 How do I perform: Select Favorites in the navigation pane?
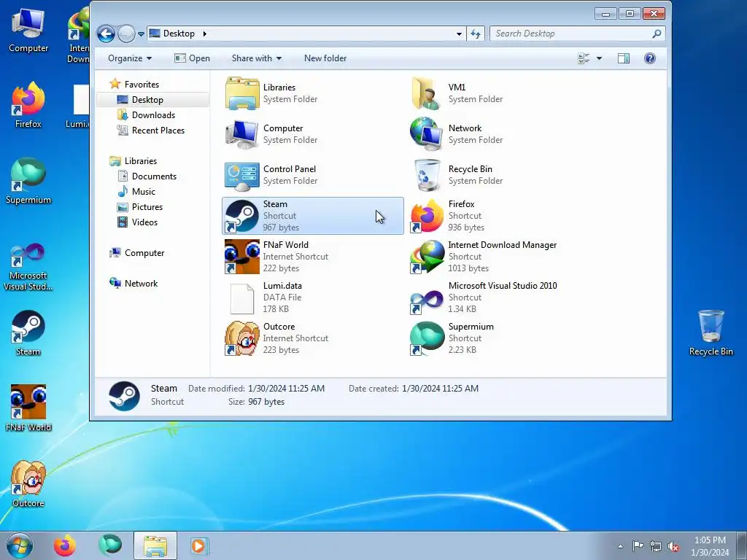click(142, 85)
